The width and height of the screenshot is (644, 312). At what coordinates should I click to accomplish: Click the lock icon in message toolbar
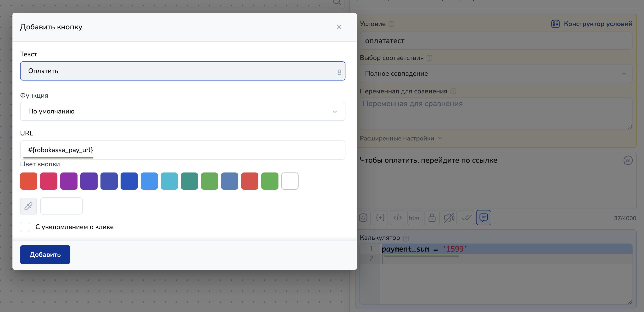point(432,218)
